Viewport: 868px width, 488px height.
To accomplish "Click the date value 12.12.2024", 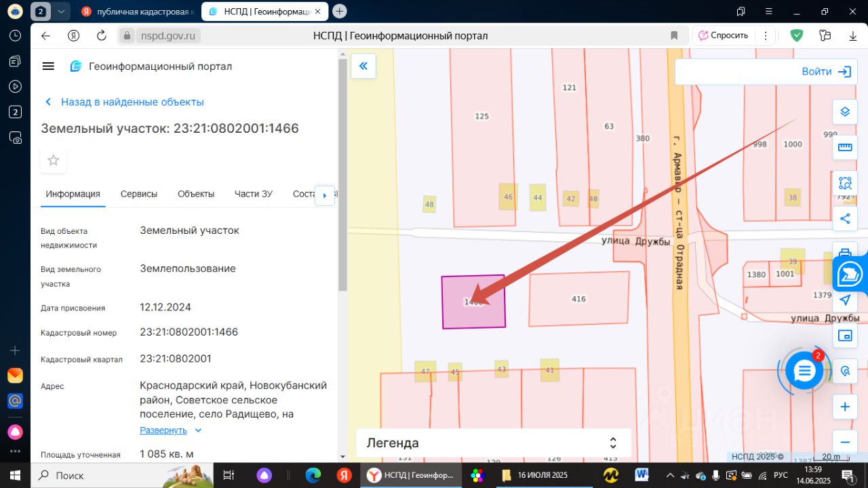I will coord(165,307).
